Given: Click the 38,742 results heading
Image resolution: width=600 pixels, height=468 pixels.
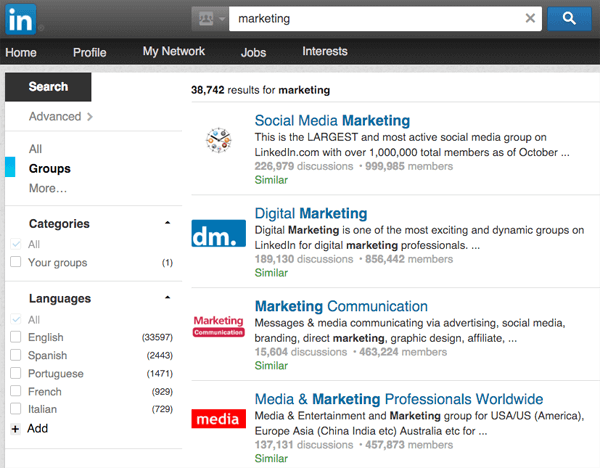Looking at the screenshot, I should pyautogui.click(x=261, y=90).
